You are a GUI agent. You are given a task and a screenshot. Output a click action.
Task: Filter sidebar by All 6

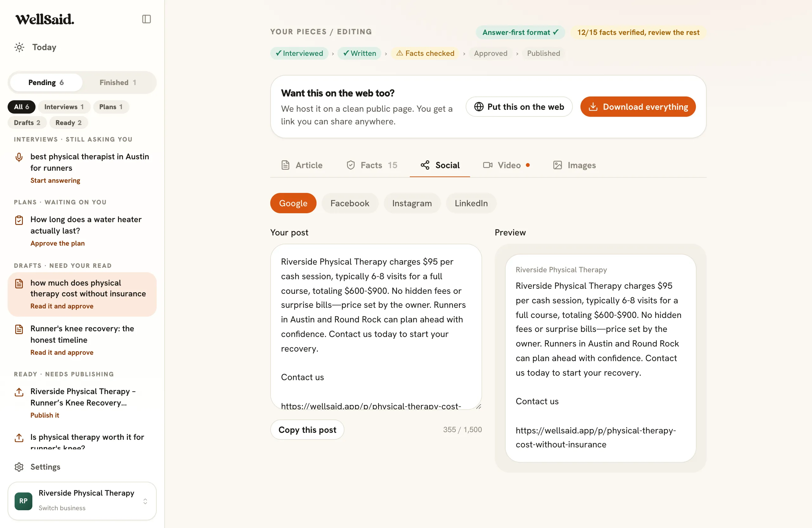[22, 107]
